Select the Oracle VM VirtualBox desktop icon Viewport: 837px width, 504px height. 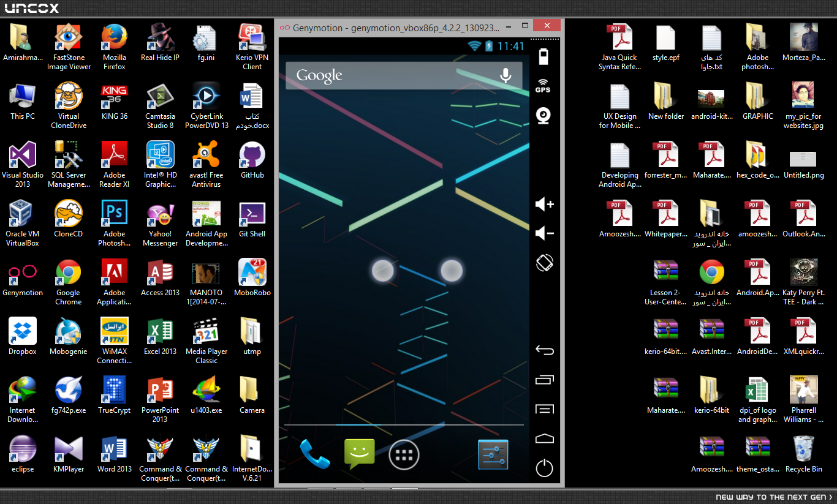pyautogui.click(x=23, y=224)
